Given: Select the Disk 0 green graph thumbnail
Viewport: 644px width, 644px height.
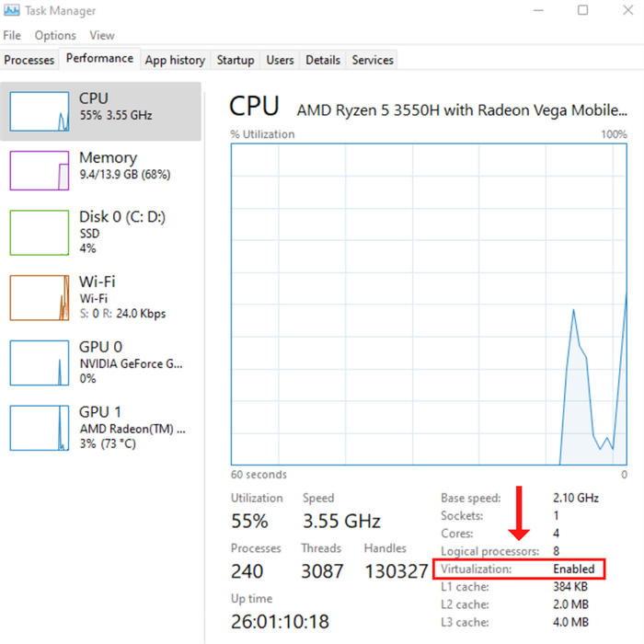Looking at the screenshot, I should 40,233.
